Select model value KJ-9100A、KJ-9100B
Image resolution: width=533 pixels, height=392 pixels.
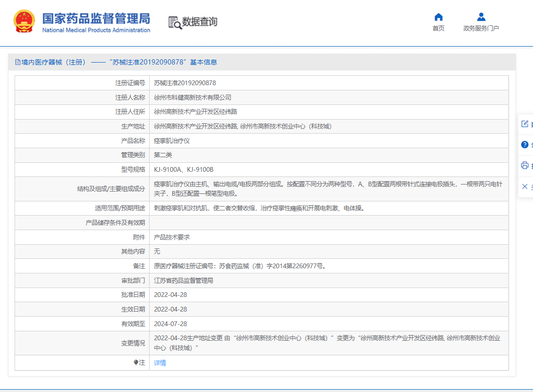(x=183, y=170)
